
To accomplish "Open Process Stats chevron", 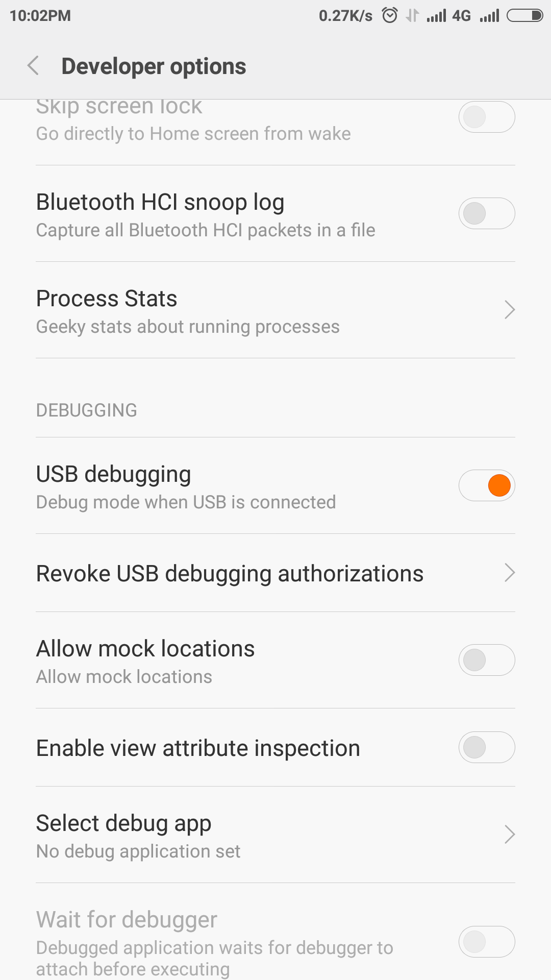I will (x=509, y=310).
